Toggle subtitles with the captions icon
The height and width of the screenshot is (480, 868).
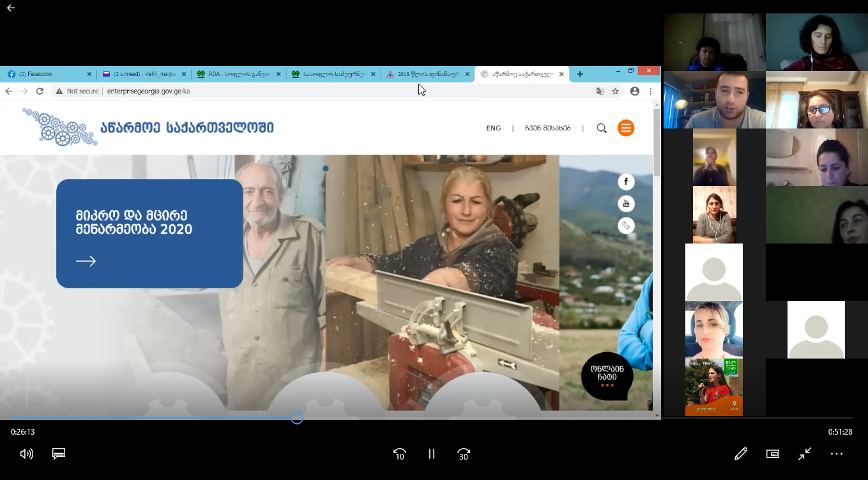tap(59, 454)
